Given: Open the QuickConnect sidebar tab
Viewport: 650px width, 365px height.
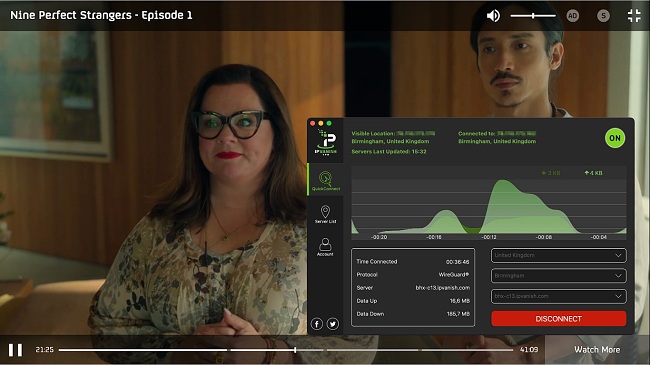Looking at the screenshot, I should click(325, 180).
